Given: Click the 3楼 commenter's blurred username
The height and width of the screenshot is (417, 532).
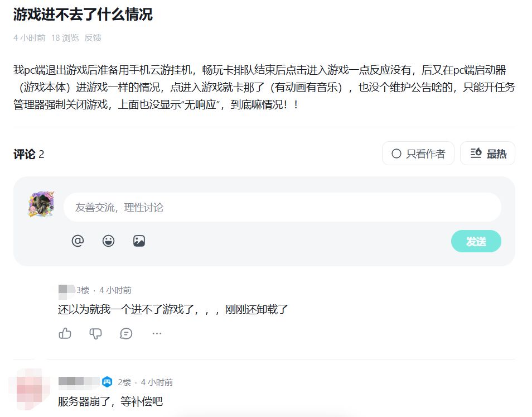Looking at the screenshot, I should (66, 291).
